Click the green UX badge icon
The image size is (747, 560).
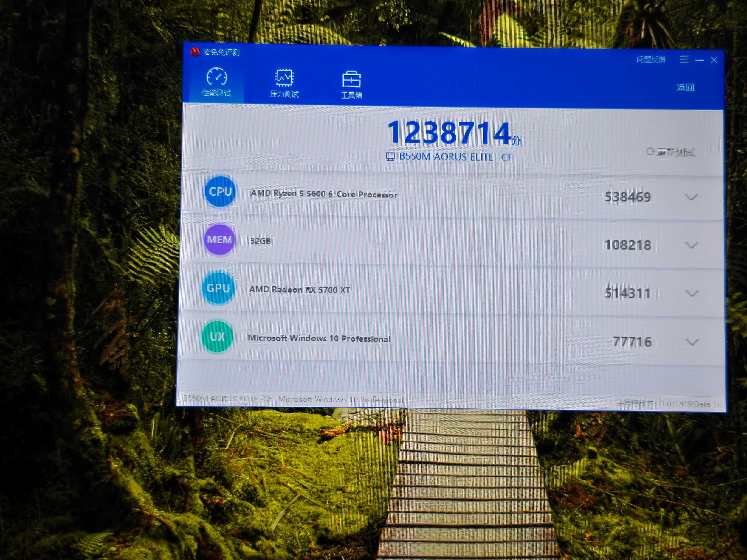pos(217,337)
